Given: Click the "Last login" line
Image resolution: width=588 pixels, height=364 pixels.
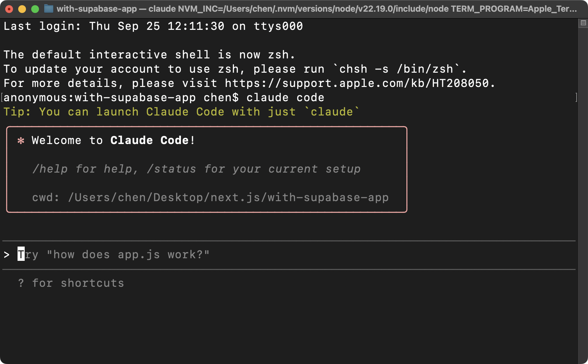Looking at the screenshot, I should [x=153, y=26].
